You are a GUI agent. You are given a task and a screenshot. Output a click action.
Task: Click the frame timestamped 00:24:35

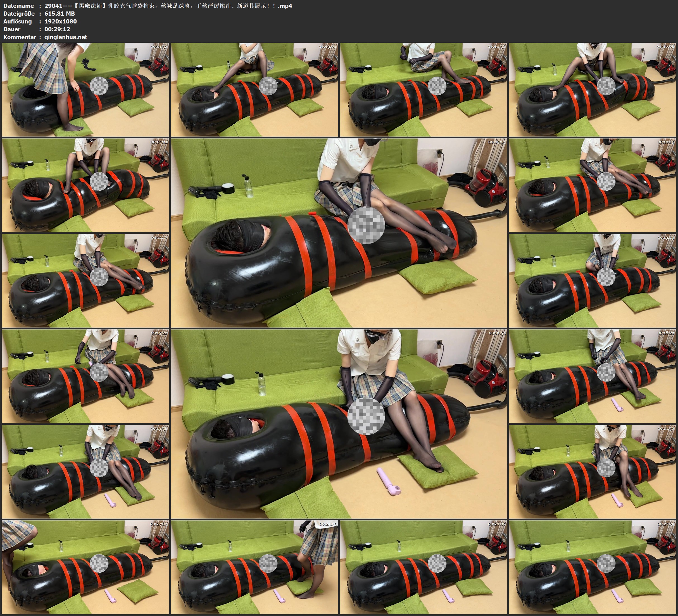(254, 567)
